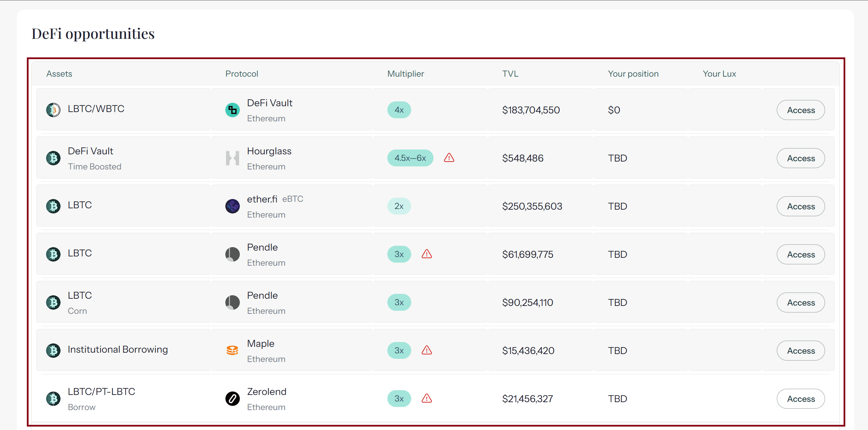The height and width of the screenshot is (430, 868).
Task: Click the 3x badge in the Corn row
Action: [399, 302]
